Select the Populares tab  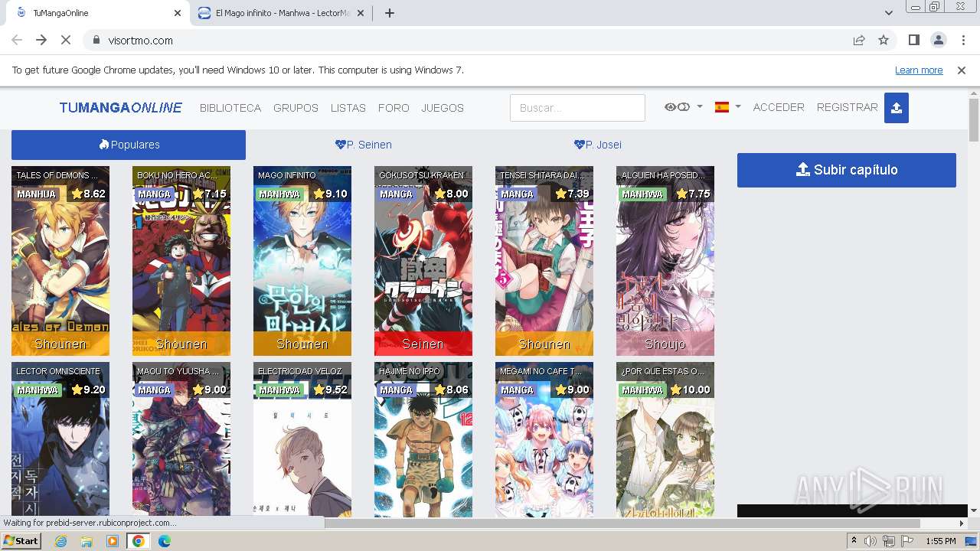coord(129,145)
